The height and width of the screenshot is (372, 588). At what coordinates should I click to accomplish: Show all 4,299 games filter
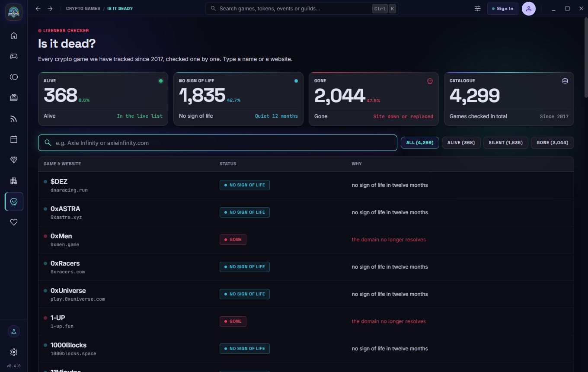(x=420, y=143)
